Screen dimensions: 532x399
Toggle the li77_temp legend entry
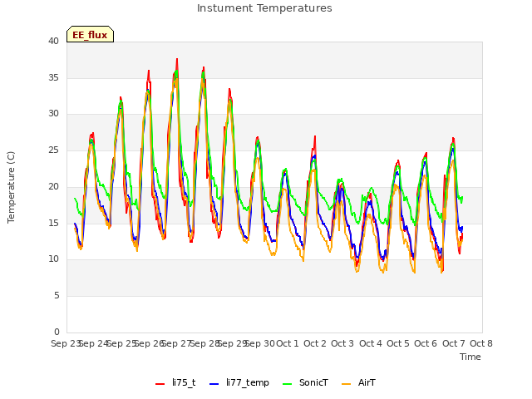pyautogui.click(x=239, y=382)
